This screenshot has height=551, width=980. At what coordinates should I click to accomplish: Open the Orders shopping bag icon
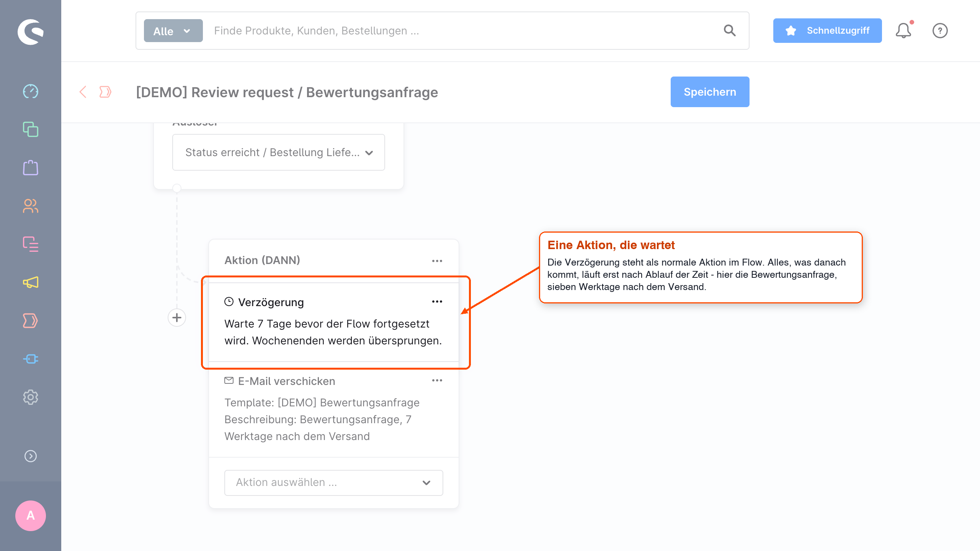(x=31, y=168)
